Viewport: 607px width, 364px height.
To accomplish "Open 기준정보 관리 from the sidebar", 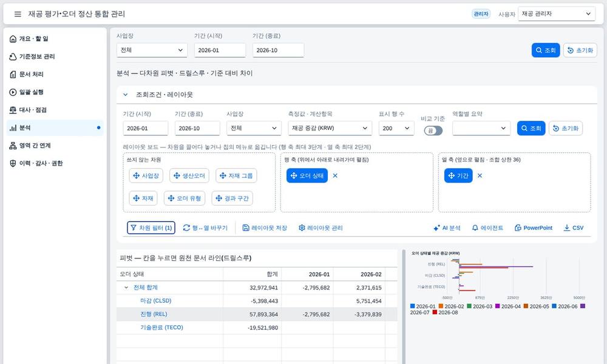I will tap(55, 56).
